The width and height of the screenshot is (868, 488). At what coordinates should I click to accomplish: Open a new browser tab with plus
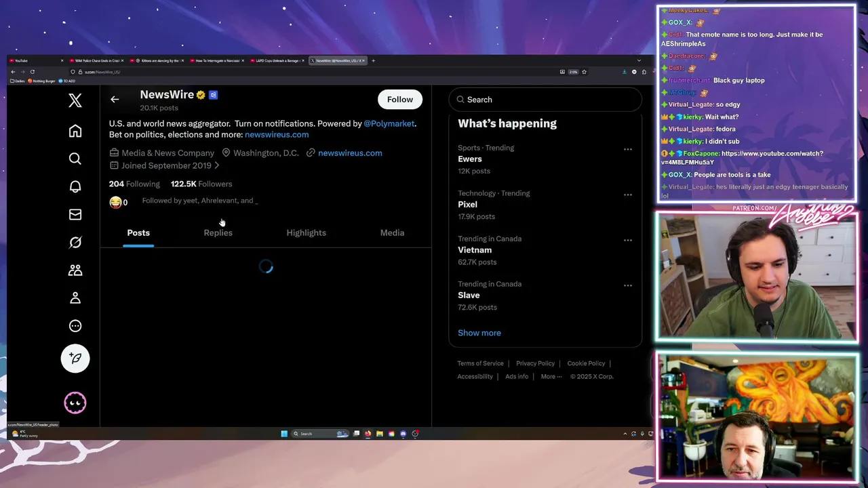point(373,60)
